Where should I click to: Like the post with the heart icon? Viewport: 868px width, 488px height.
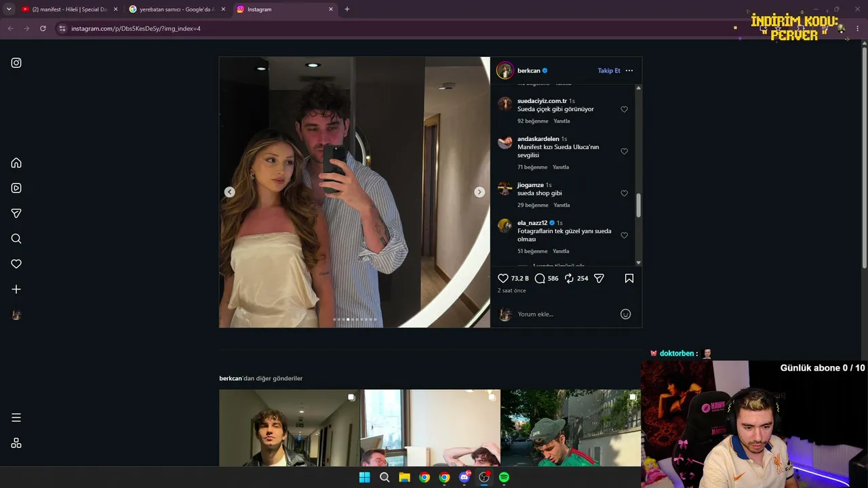(503, 278)
